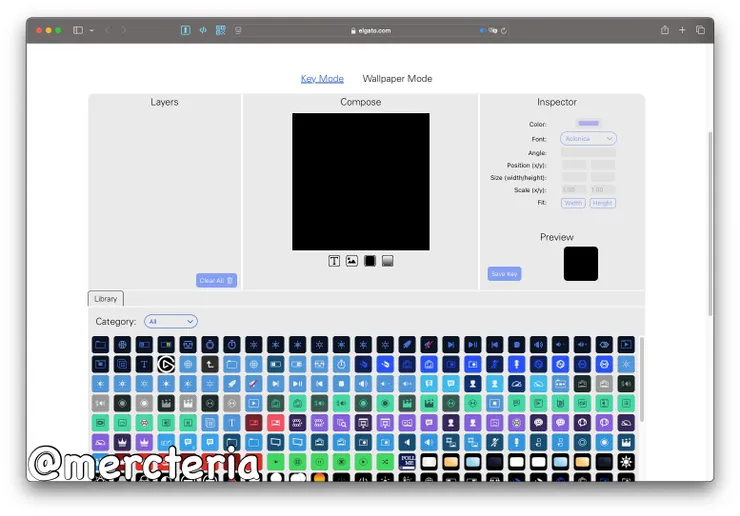The height and width of the screenshot is (516, 740).
Task: Select the dark navy previous-track icon
Action: 495,345
